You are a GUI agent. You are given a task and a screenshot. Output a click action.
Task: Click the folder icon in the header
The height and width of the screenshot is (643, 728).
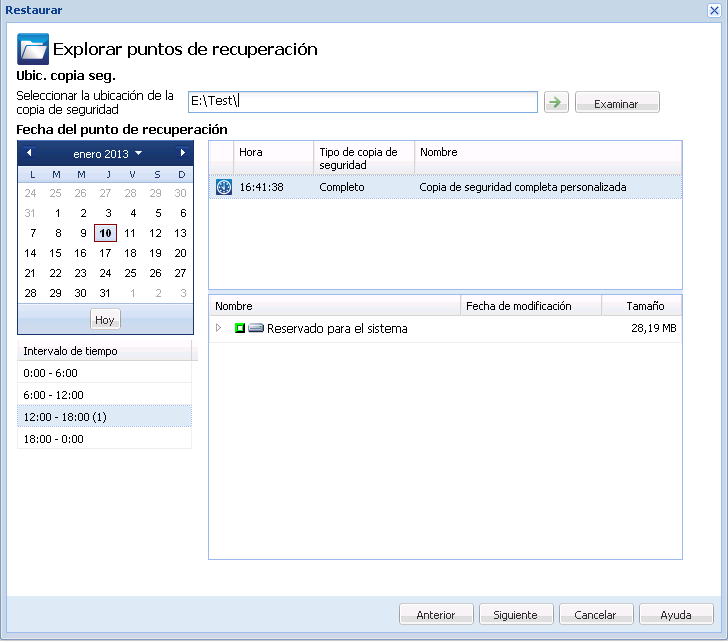click(34, 49)
